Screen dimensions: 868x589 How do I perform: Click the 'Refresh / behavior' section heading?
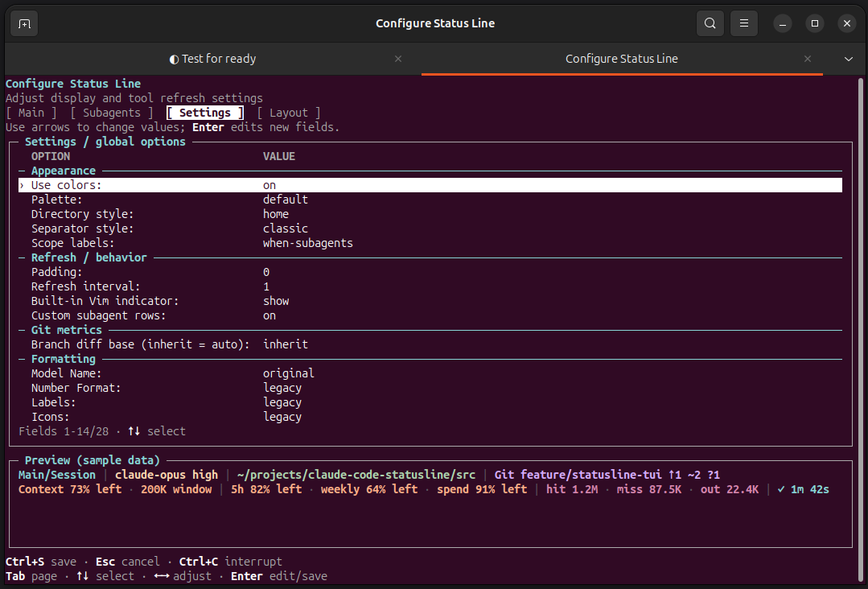[88, 257]
